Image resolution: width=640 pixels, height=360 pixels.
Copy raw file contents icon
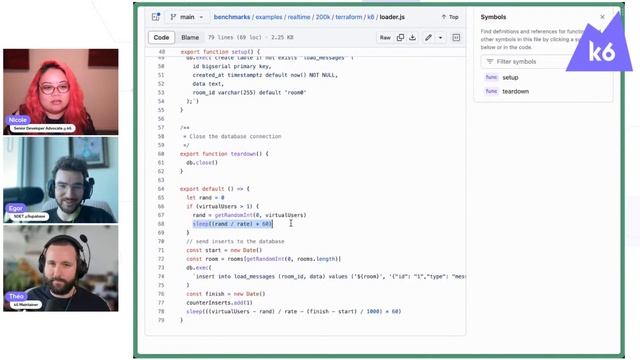tap(400, 38)
